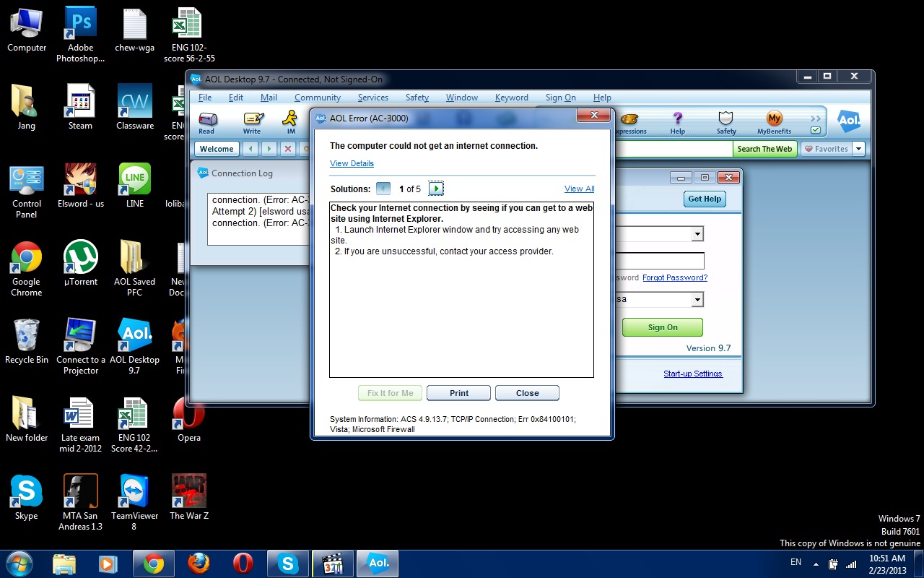Screen dimensions: 924x578
Task: Open the File menu in AOL Desktop
Action: tap(205, 98)
